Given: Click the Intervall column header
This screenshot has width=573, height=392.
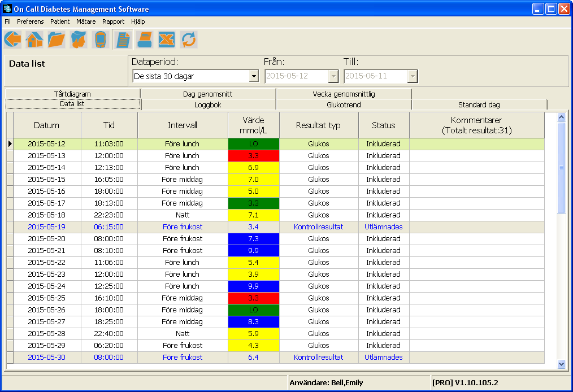Looking at the screenshot, I should [183, 125].
